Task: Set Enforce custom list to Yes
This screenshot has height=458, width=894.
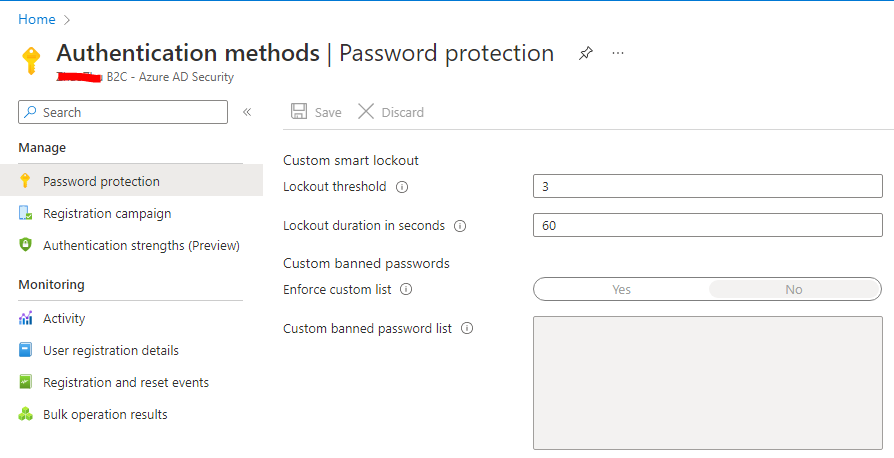Action: (x=621, y=289)
